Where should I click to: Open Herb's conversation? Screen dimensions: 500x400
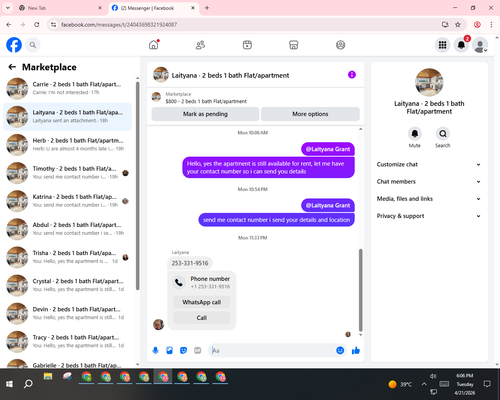(x=67, y=145)
